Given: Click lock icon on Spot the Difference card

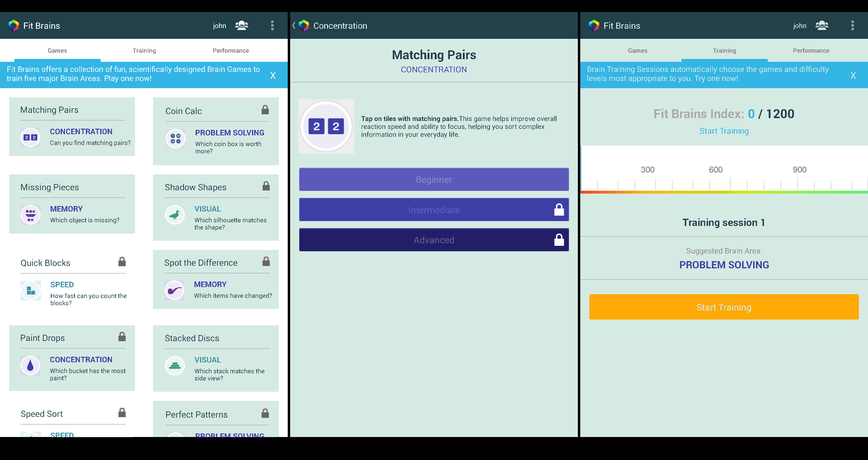Looking at the screenshot, I should (266, 261).
